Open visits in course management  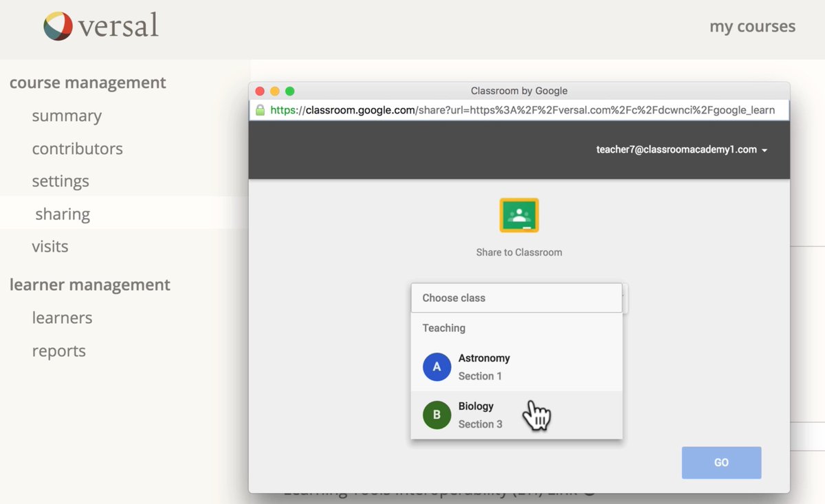50,246
